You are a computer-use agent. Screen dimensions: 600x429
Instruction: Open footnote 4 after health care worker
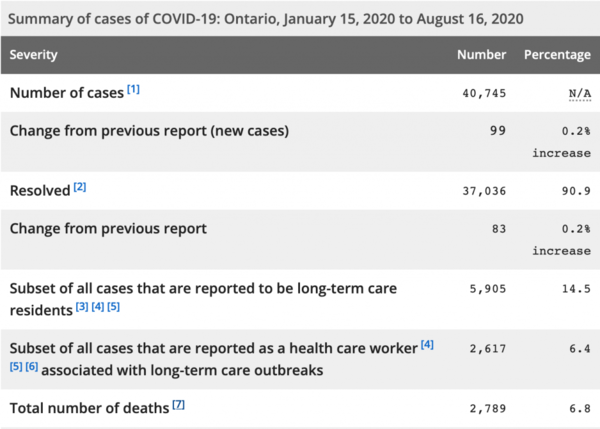point(427,345)
